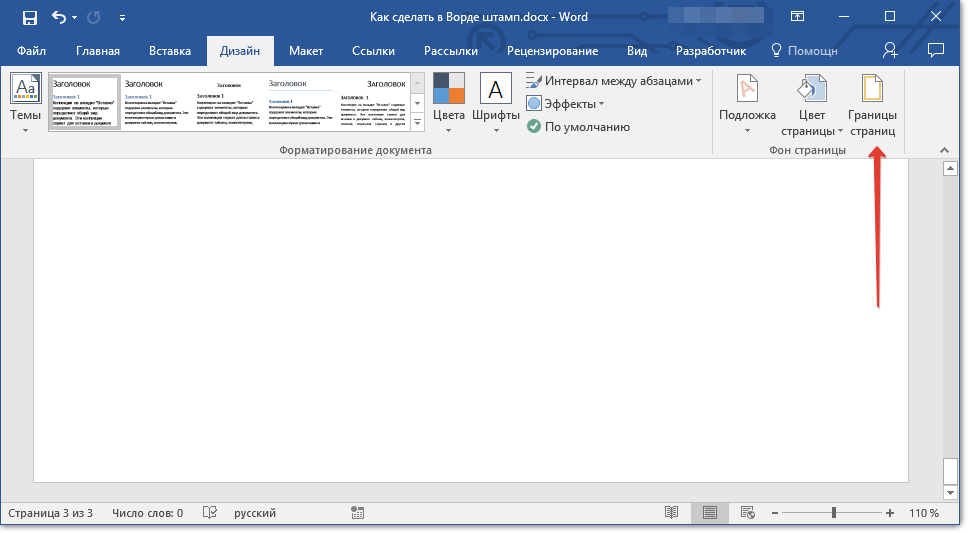The width and height of the screenshot is (968, 533).
Task: Click the zoom slider handle
Action: (834, 513)
